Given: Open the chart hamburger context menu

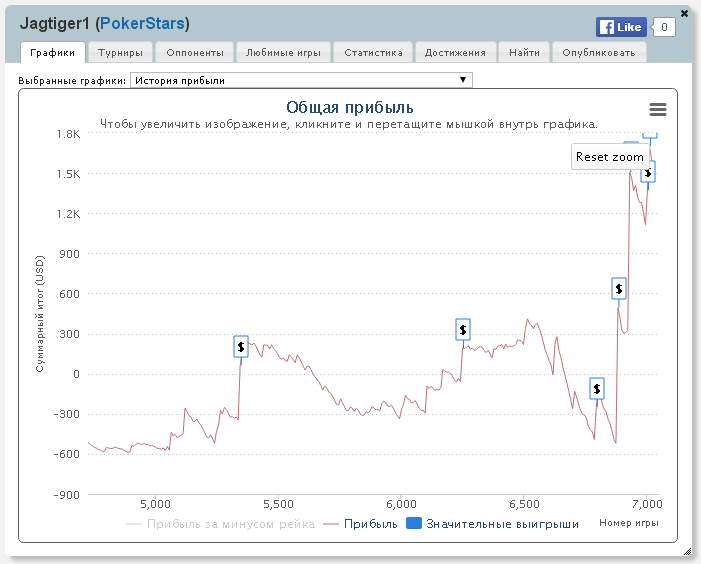Looking at the screenshot, I should point(658,109).
